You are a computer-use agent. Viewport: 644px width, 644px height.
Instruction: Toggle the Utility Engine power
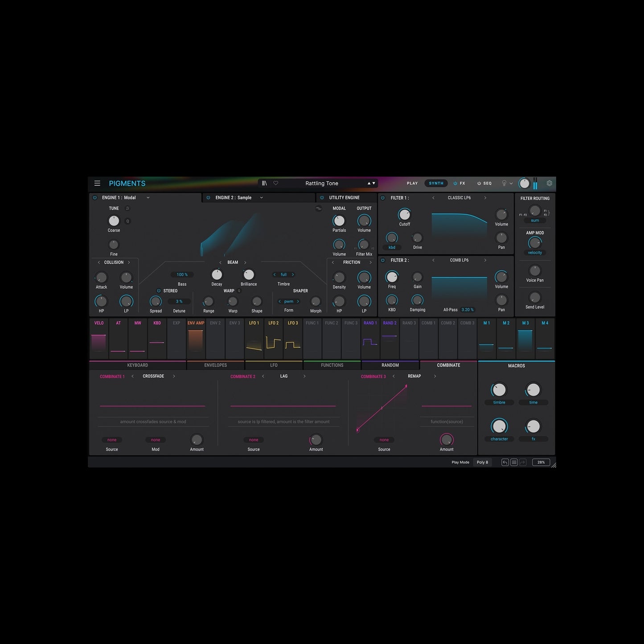322,198
